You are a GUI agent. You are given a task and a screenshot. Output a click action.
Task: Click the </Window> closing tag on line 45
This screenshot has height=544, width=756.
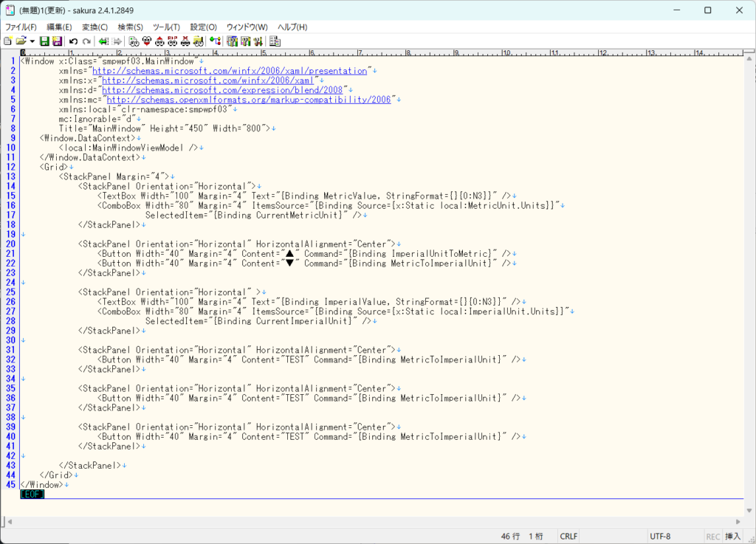42,485
